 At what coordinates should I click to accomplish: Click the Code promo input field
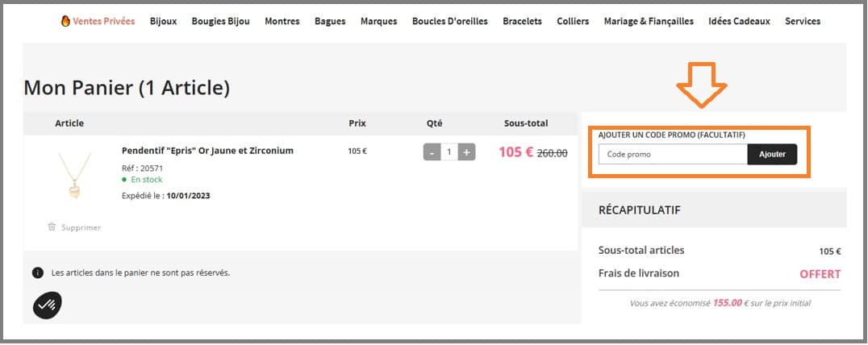(x=673, y=154)
